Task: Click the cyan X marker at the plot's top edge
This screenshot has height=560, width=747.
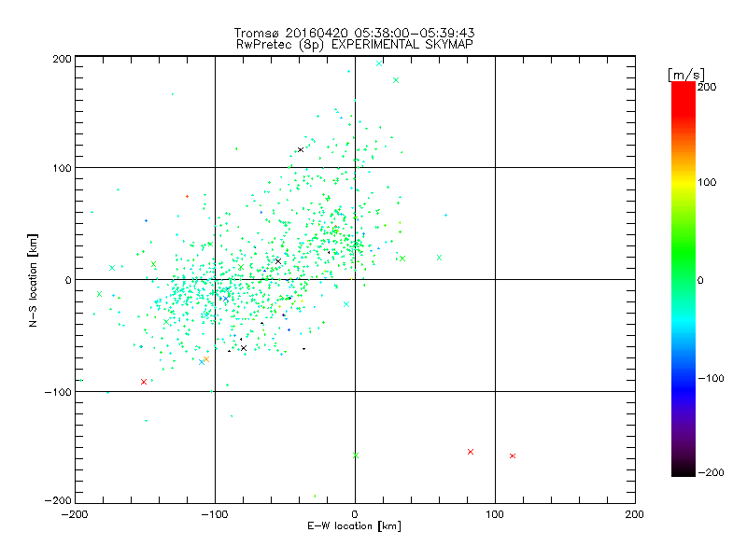Action: [x=379, y=63]
